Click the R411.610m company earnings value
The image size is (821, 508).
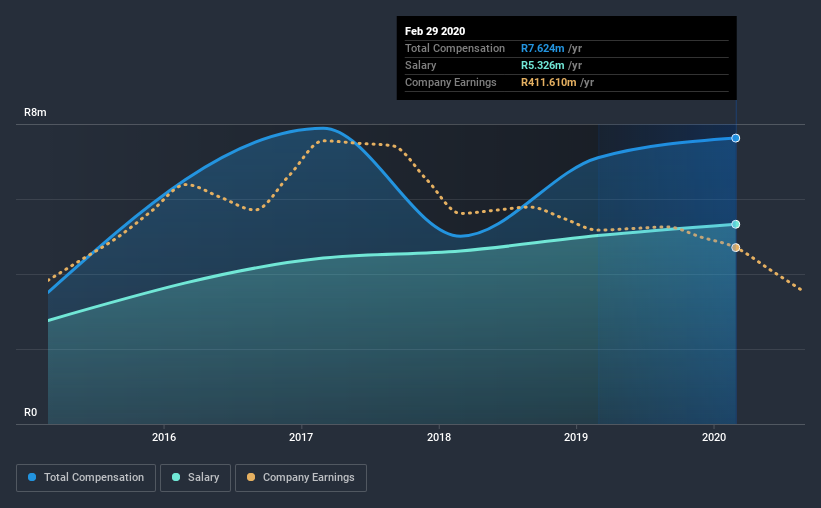point(548,82)
